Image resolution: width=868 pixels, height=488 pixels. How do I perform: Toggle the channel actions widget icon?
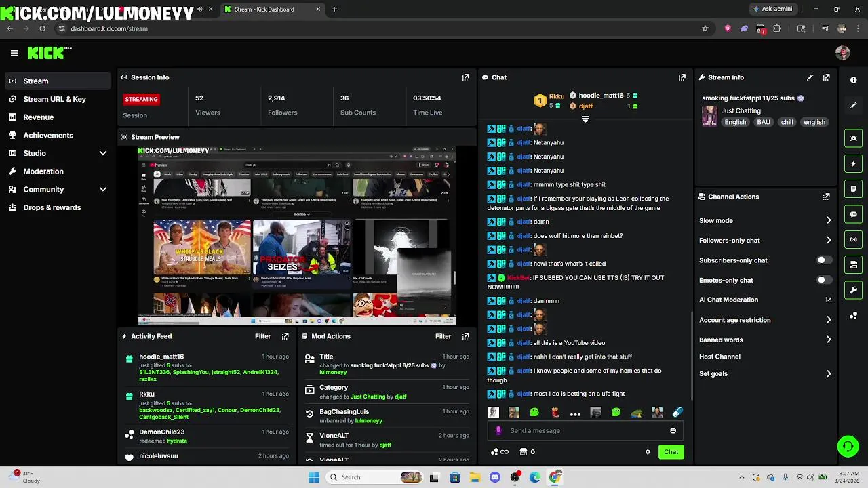pos(853,264)
